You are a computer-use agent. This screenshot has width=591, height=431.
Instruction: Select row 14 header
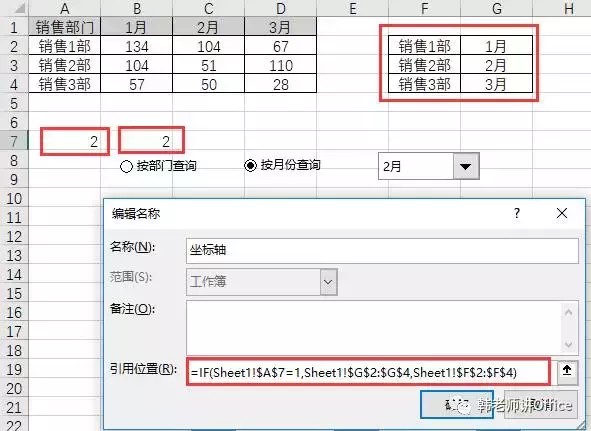click(x=14, y=274)
